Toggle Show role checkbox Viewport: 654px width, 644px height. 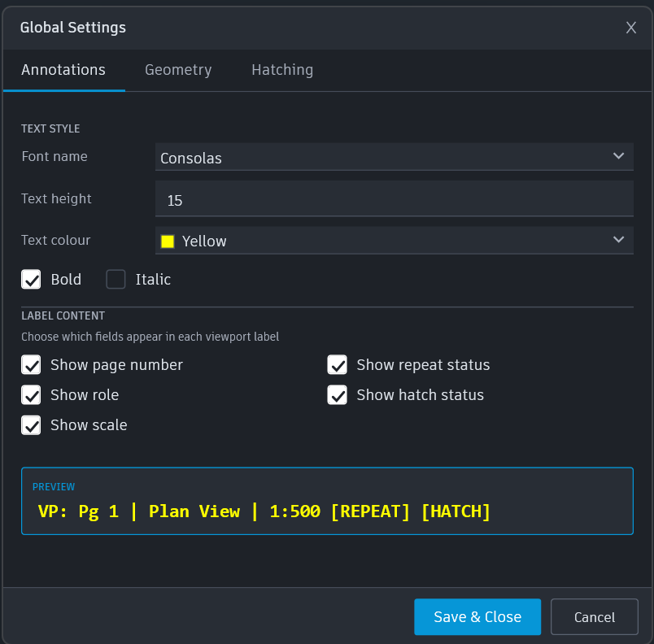click(31, 395)
